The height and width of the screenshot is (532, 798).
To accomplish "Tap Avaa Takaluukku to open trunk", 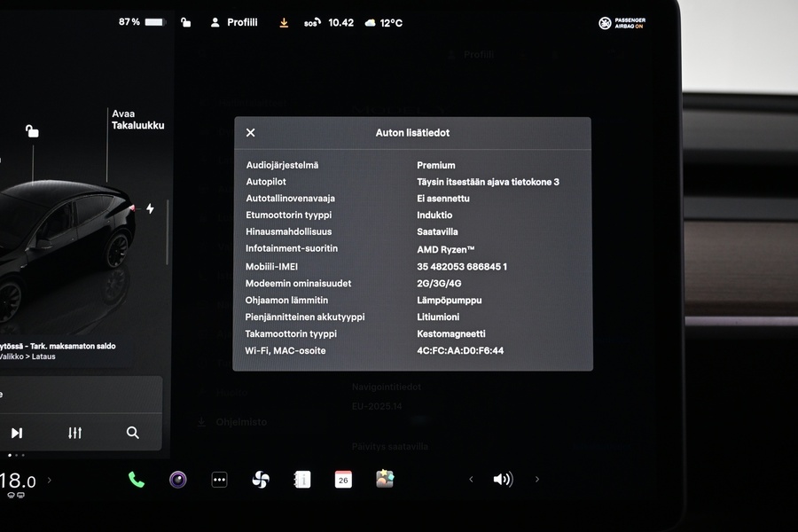I will 137,120.
